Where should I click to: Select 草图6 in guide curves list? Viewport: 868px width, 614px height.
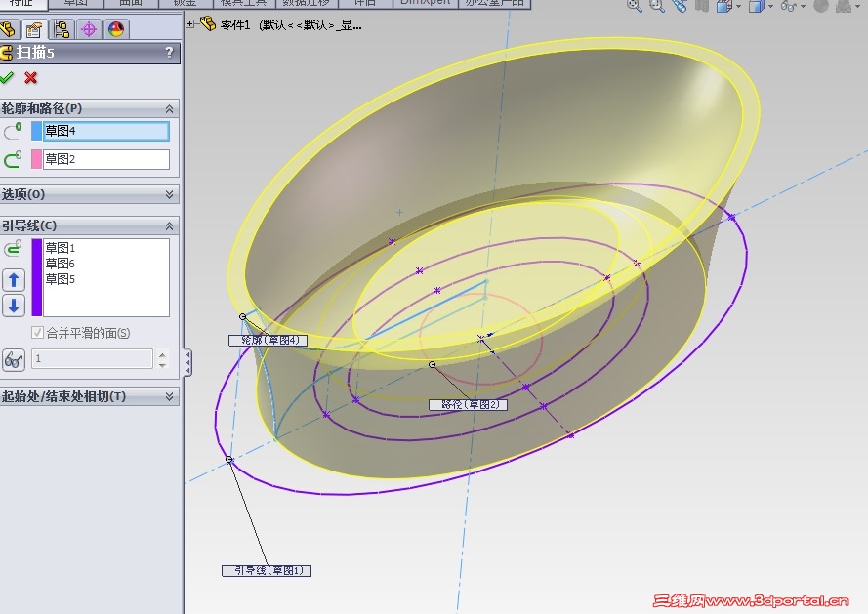coord(60,263)
